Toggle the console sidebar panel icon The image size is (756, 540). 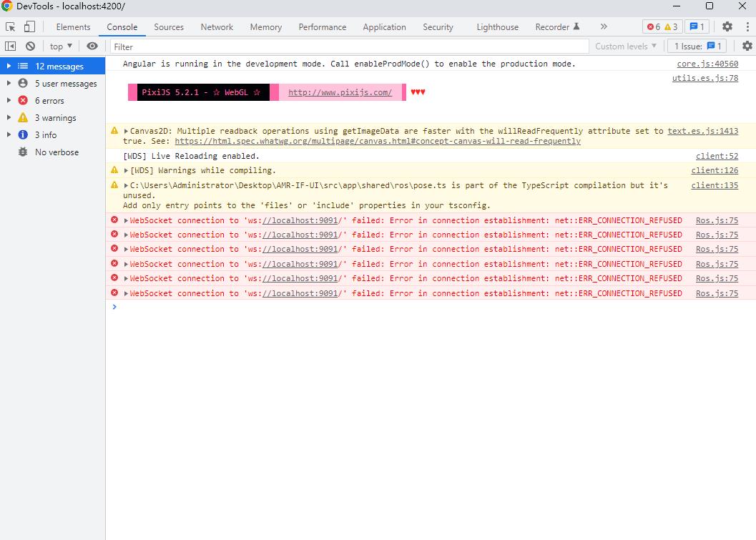click(x=10, y=46)
